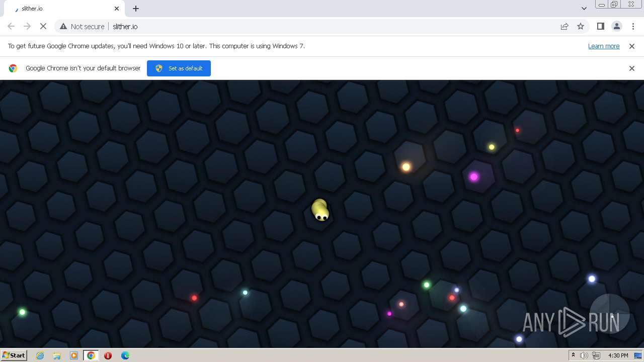This screenshot has width=644, height=362.
Task: Launch Microsoft Edge from taskbar
Action: click(x=125, y=355)
